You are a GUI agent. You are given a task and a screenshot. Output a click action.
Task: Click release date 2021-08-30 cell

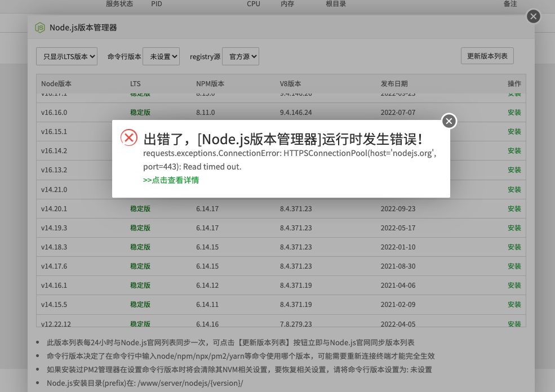(398, 266)
